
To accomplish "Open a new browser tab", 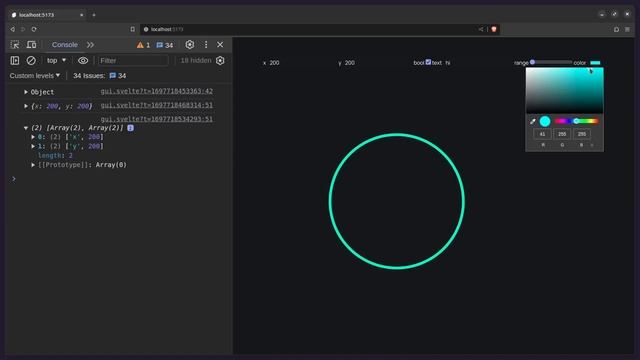I will [94, 15].
